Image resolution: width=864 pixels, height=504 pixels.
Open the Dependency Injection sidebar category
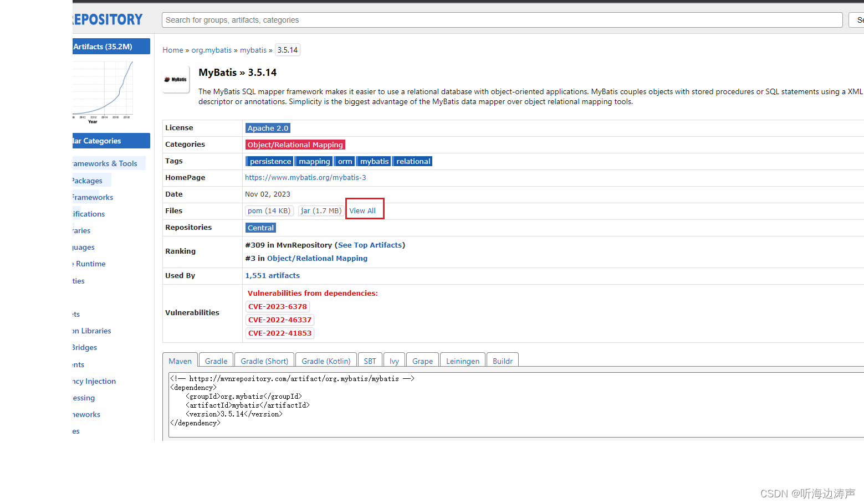[x=94, y=381]
